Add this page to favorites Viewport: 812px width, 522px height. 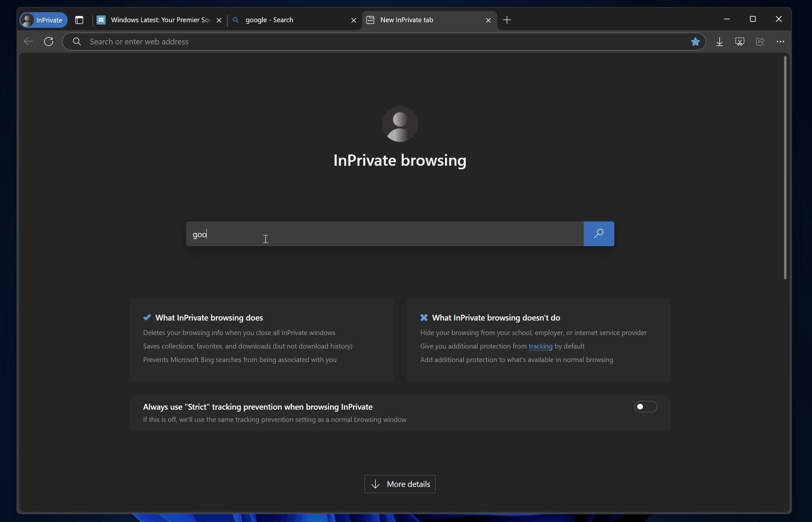coord(695,41)
